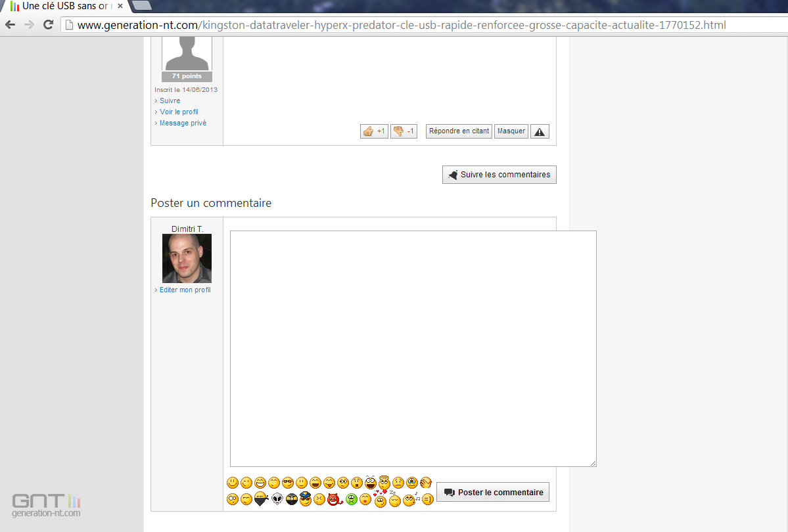This screenshot has width=788, height=532.
Task: Click the 'Poster un commentaire' heading
Action: click(x=211, y=203)
